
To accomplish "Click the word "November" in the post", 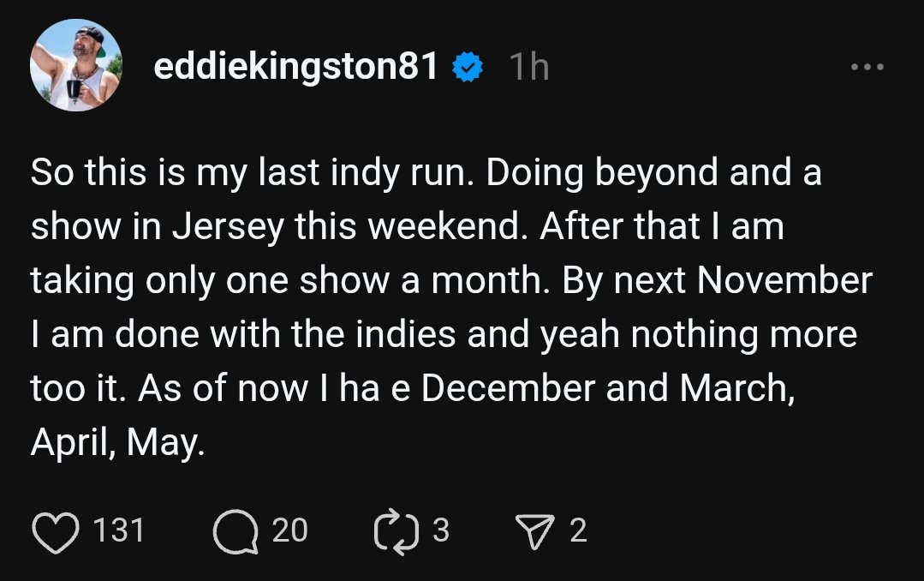I will click(x=786, y=281).
